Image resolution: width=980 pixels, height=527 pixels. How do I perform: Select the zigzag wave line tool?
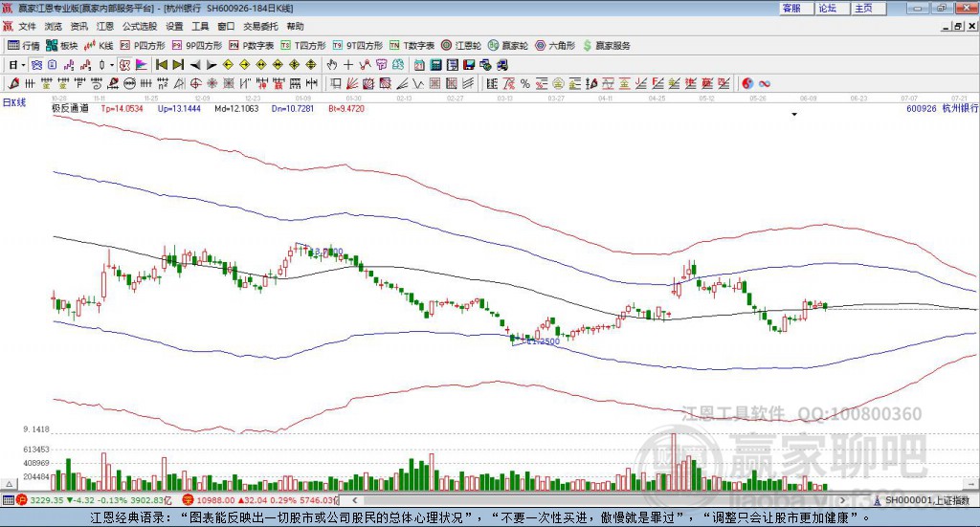coord(418,83)
